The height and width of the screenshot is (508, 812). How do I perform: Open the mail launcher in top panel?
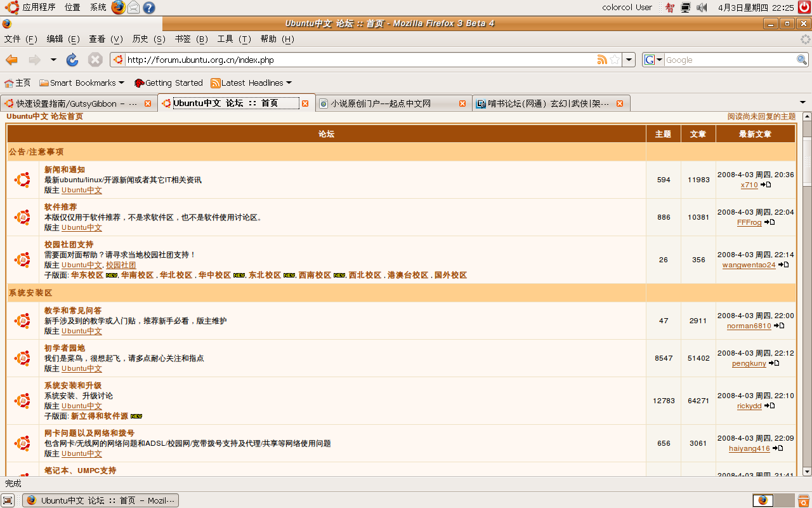pos(133,7)
